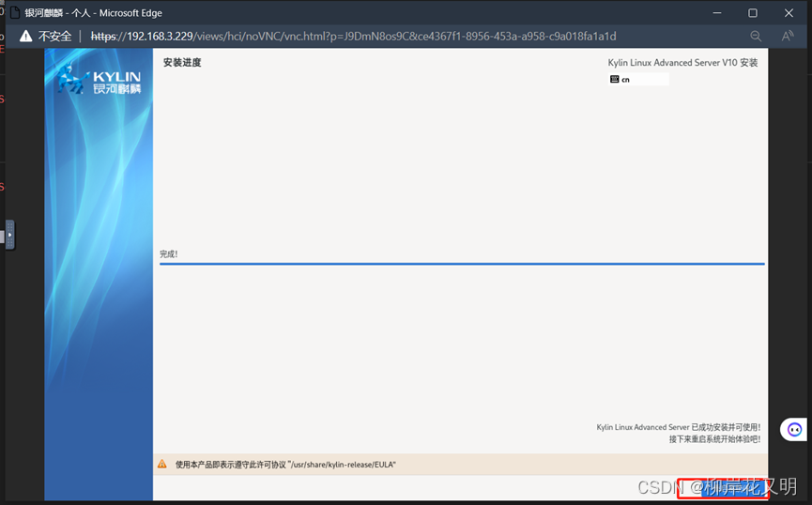Click the blue reboot system button

[x=733, y=488]
